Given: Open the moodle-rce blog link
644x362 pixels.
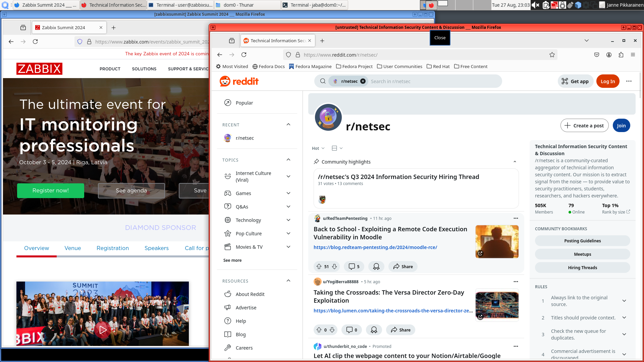Looking at the screenshot, I should pyautogui.click(x=375, y=247).
